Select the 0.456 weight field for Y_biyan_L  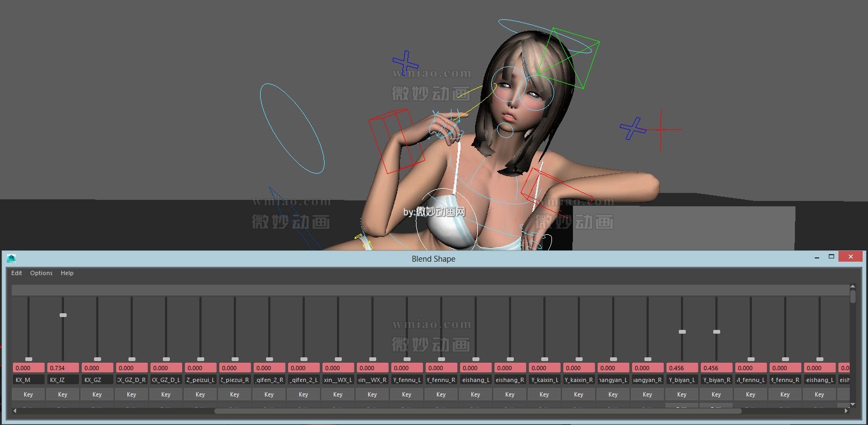tap(682, 368)
